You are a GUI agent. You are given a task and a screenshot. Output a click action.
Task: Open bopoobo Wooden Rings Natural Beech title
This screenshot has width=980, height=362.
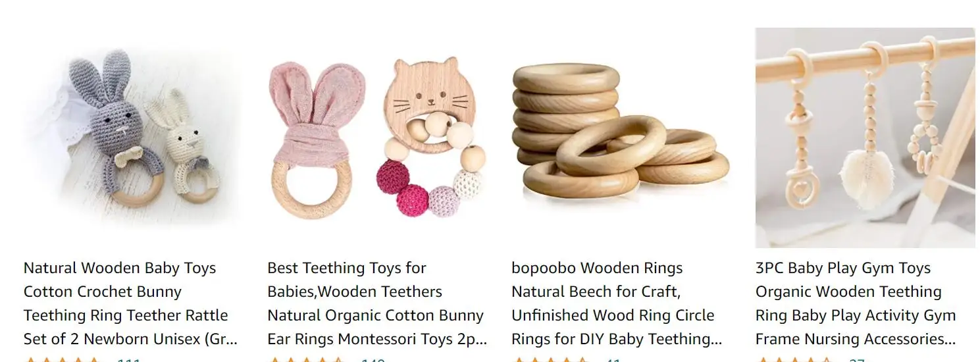pyautogui.click(x=617, y=303)
